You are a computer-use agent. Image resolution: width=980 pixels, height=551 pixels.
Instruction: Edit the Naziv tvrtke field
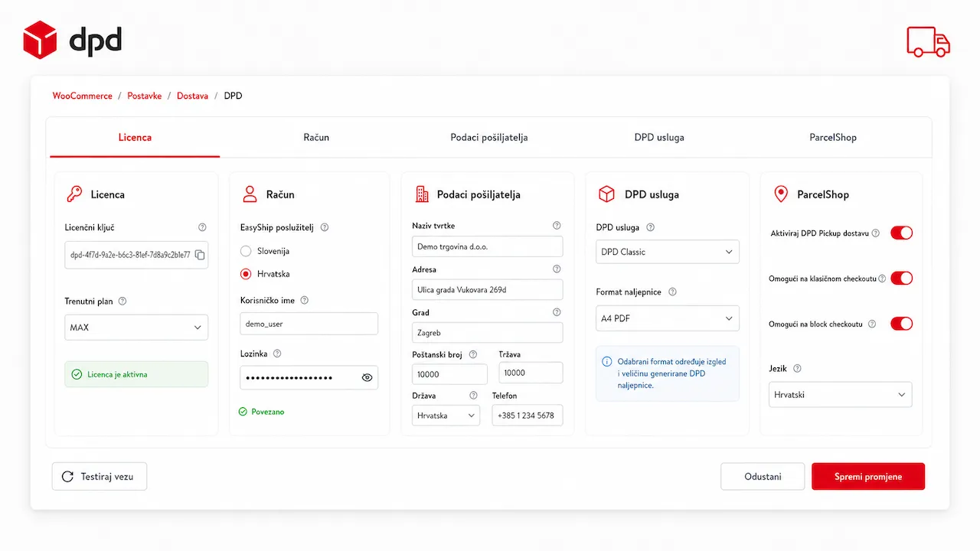point(487,246)
